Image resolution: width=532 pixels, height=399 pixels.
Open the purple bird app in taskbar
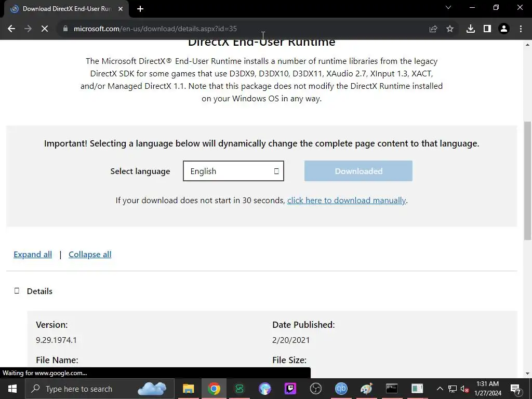coord(264,389)
